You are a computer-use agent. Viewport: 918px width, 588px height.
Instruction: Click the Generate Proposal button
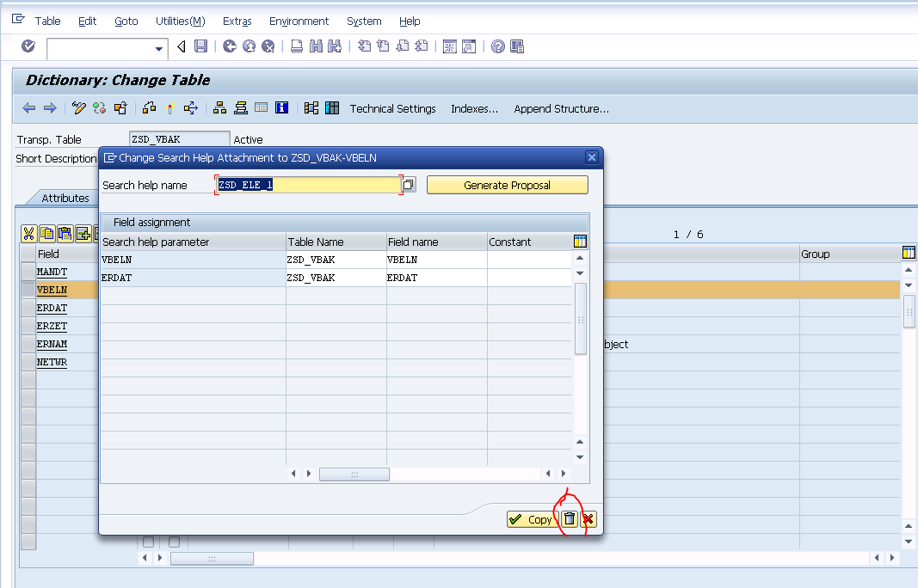coord(507,184)
